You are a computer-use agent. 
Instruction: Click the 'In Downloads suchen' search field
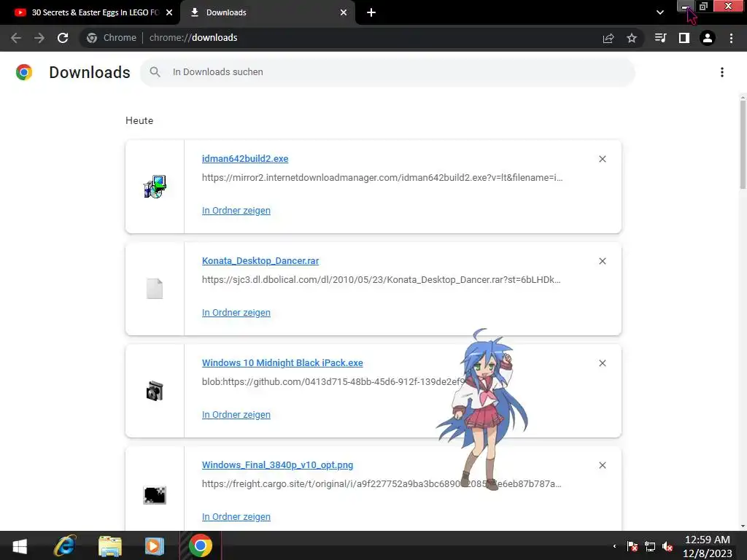click(x=388, y=72)
